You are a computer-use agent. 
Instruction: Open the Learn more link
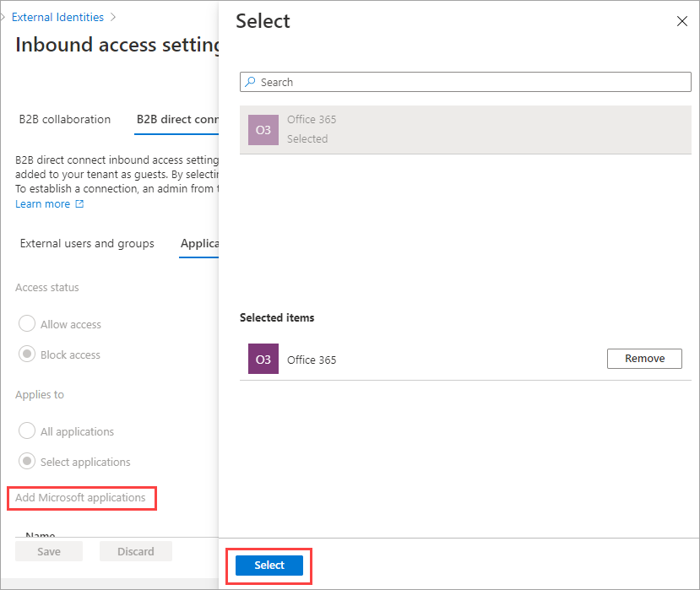pos(42,203)
